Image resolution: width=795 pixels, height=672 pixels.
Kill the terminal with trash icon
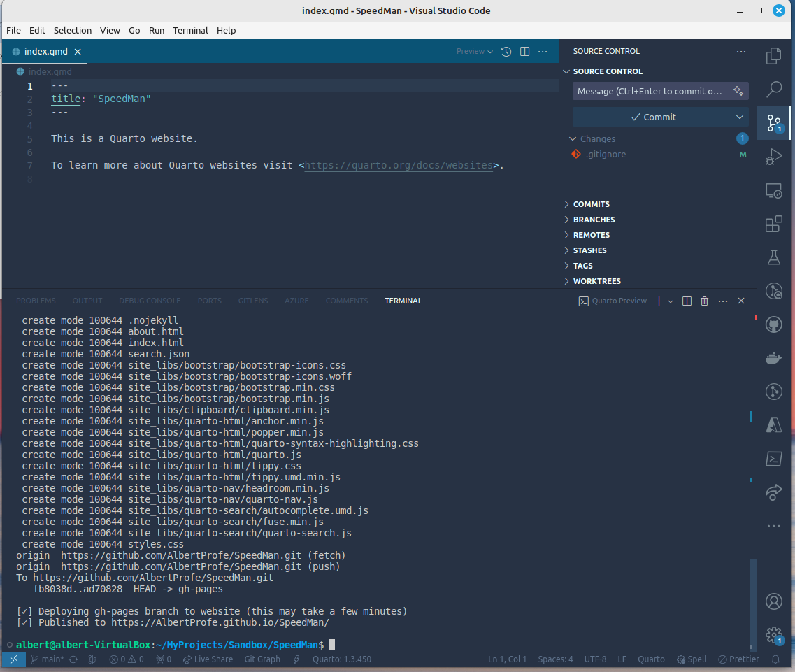pos(704,301)
